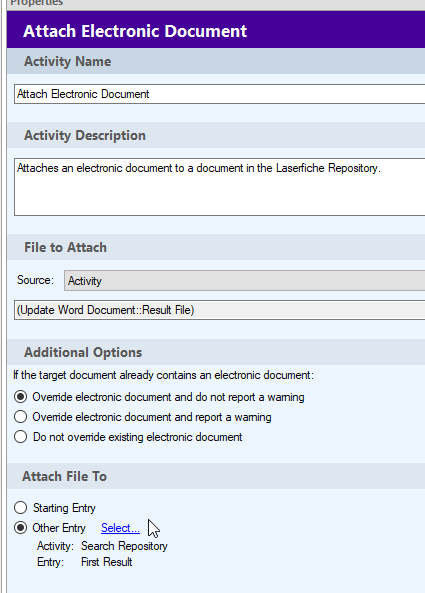The image size is (425, 593).
Task: Collapse the Activity Description section header
Action: 216,135
